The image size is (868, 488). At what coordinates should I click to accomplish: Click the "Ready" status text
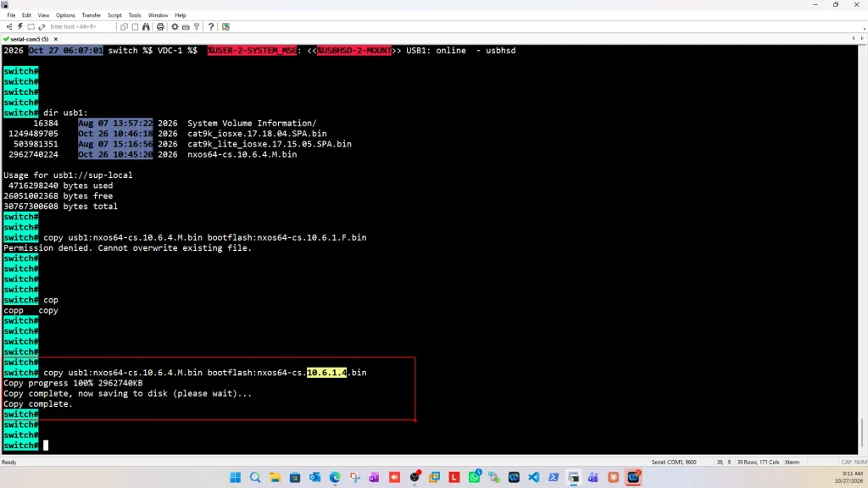pyautogui.click(x=8, y=462)
